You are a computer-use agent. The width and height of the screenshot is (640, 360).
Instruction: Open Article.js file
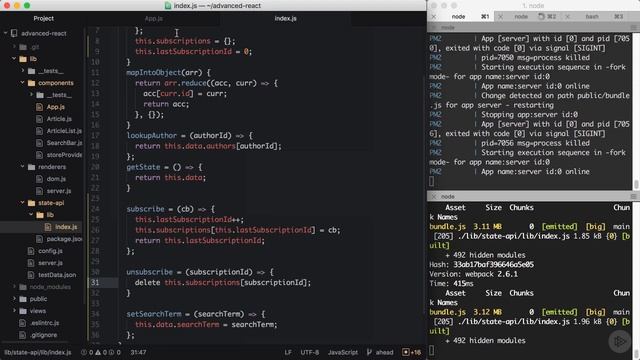click(x=59, y=119)
